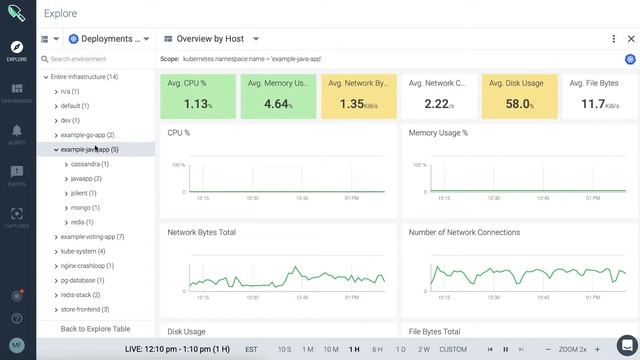This screenshot has height=360, width=640.
Task: Click the EST timezone label
Action: pos(251,349)
